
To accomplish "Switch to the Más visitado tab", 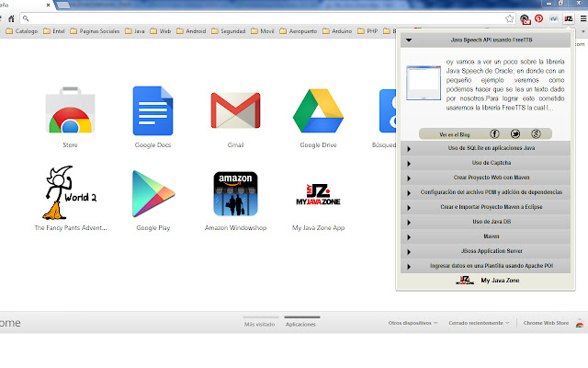I will point(259,324).
